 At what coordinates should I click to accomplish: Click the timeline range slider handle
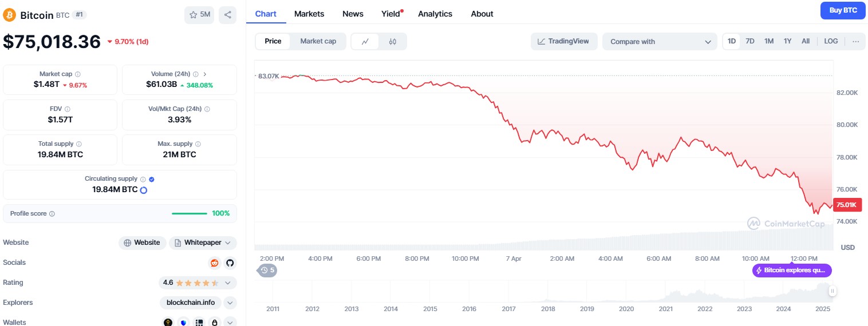click(833, 291)
